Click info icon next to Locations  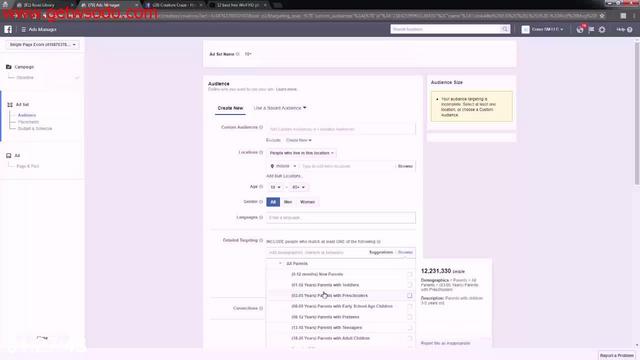(x=261, y=152)
